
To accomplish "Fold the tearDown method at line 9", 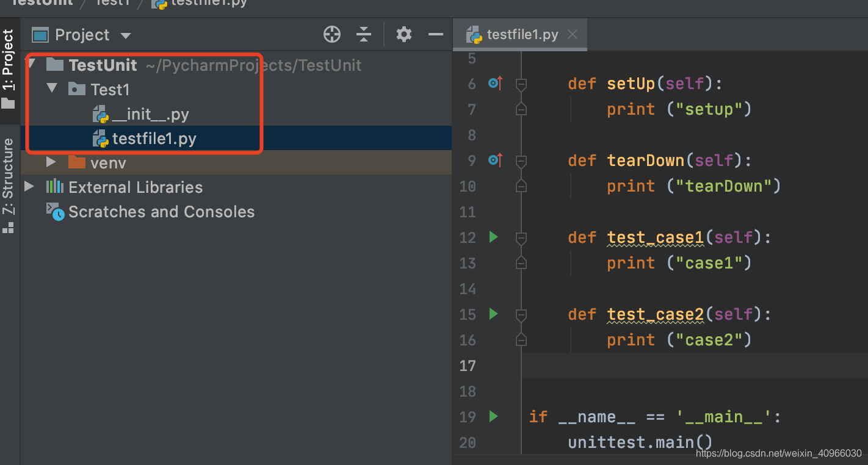I will pyautogui.click(x=521, y=161).
